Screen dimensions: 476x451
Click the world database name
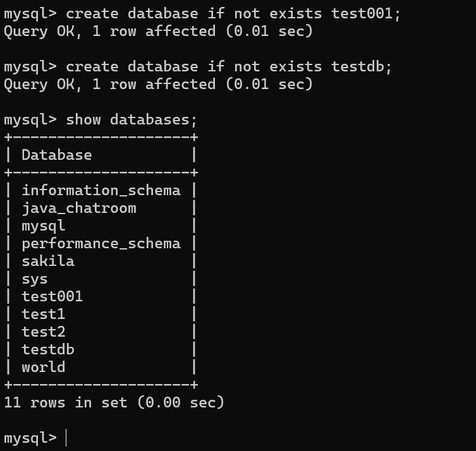pyautogui.click(x=43, y=367)
